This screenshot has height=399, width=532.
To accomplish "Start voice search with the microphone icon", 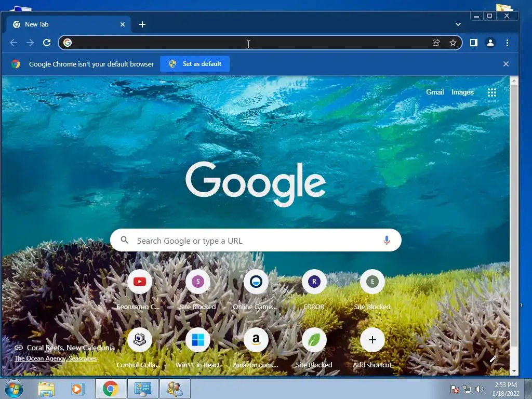I will (387, 240).
